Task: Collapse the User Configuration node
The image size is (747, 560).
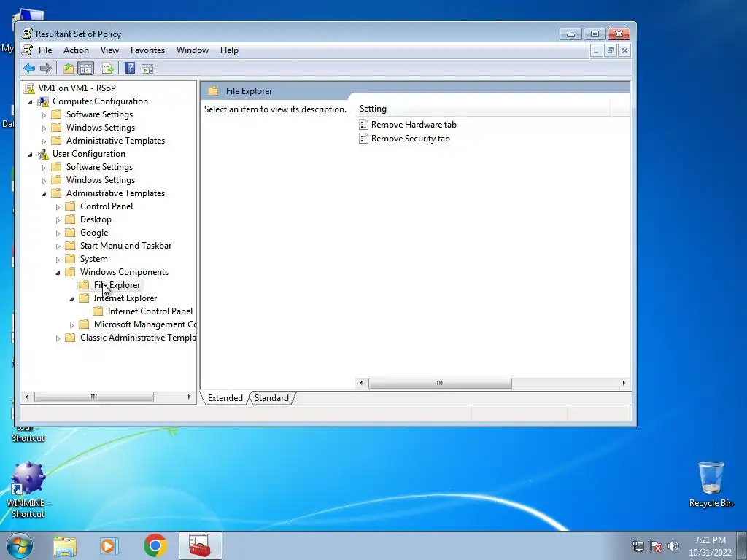Action: point(31,155)
